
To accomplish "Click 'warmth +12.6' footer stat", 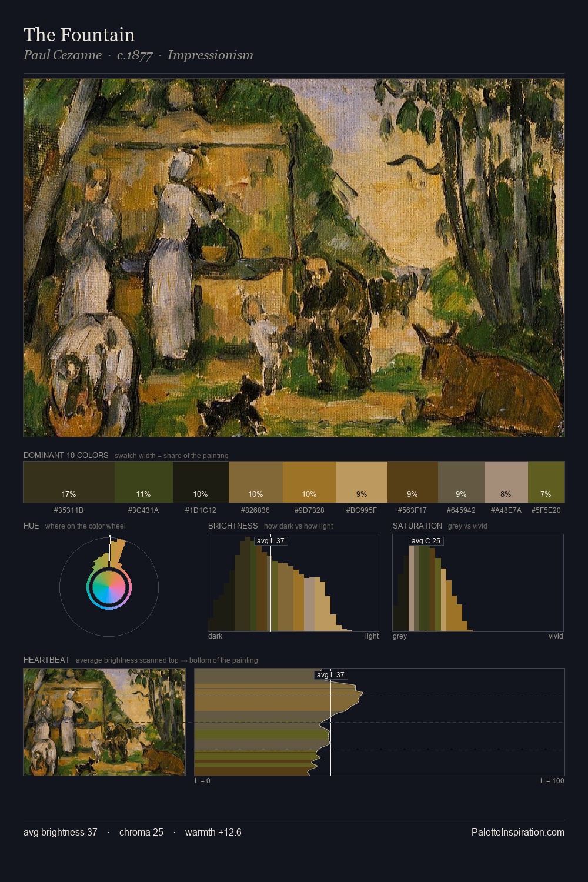I will click(x=213, y=832).
